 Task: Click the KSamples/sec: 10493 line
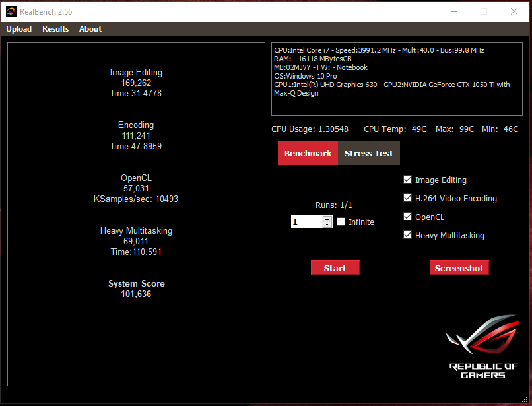click(x=136, y=199)
